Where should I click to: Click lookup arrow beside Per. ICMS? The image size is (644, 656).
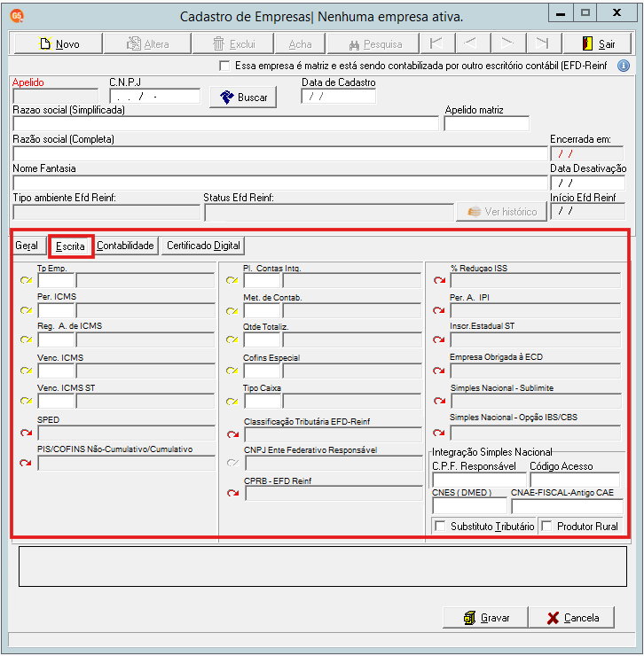click(x=27, y=310)
